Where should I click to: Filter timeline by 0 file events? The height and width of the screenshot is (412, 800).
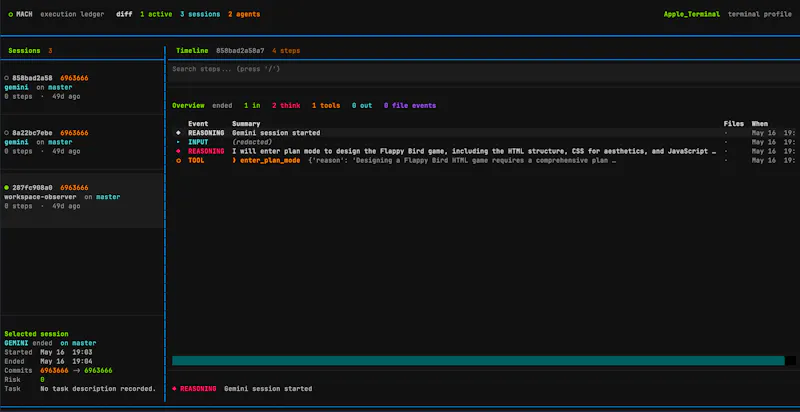(x=410, y=106)
